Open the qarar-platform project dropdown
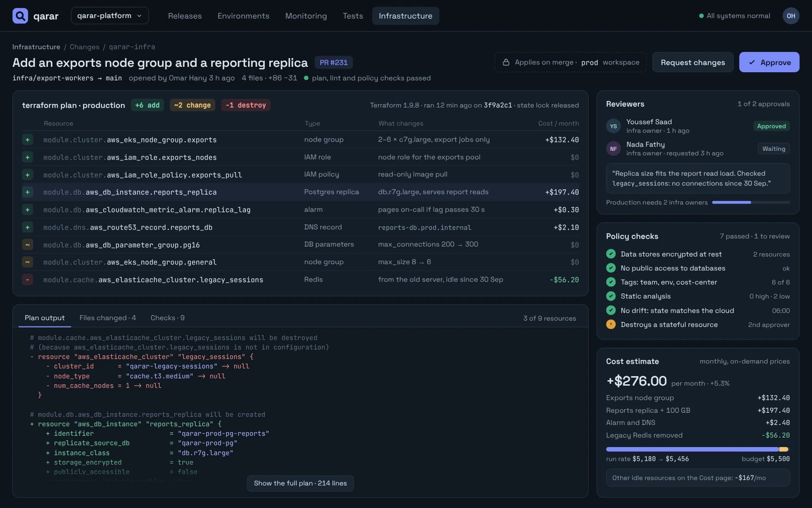This screenshot has width=812, height=508. pos(110,16)
